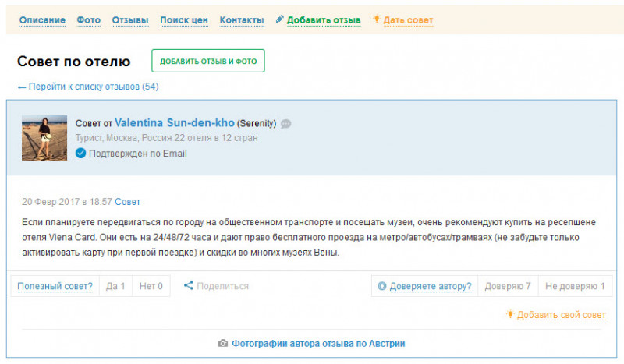Click the lightbulb icon beside Дать совет

377,19
